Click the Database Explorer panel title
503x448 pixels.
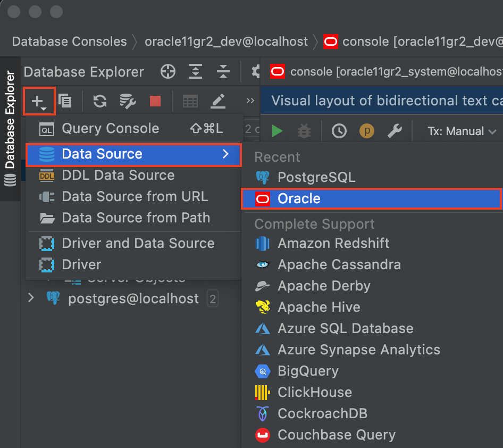pyautogui.click(x=83, y=72)
